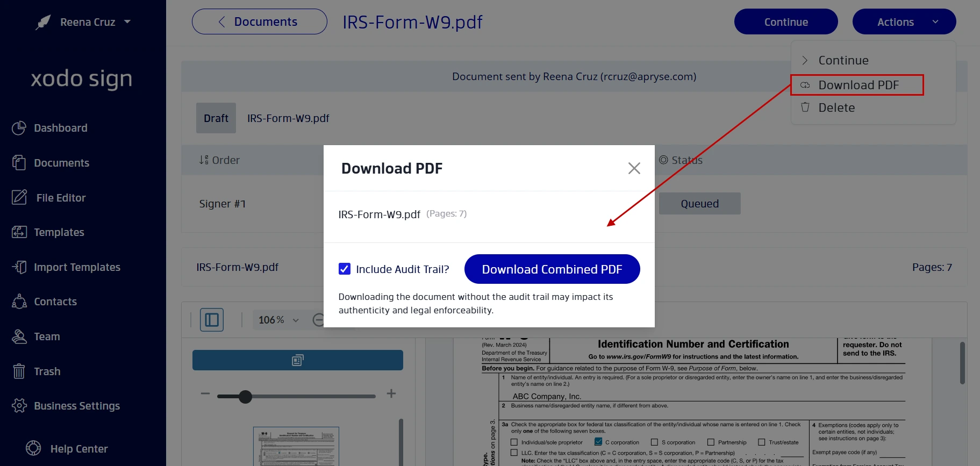The width and height of the screenshot is (980, 466).
Task: Open Documents in the sidebar
Action: tap(51, 163)
